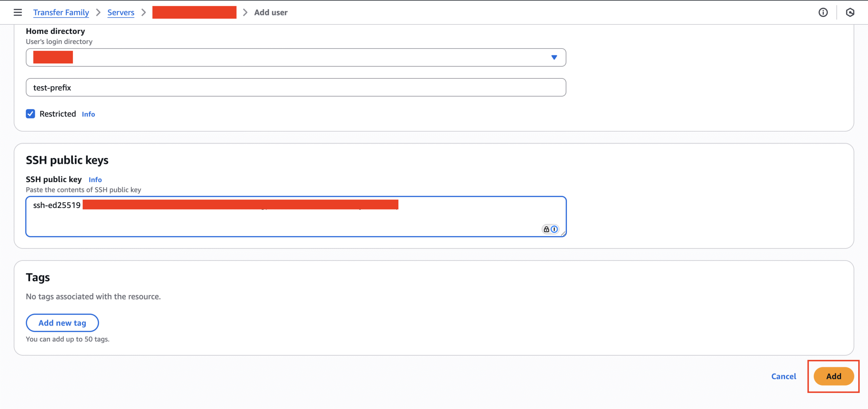The height and width of the screenshot is (409, 868).
Task: Open Info link beside Restricted
Action: coord(88,114)
